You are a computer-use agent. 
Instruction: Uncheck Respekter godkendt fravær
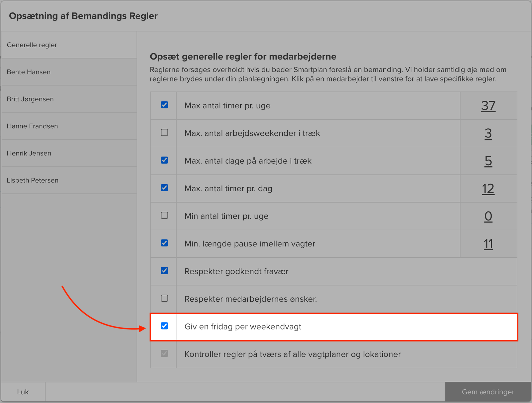164,271
